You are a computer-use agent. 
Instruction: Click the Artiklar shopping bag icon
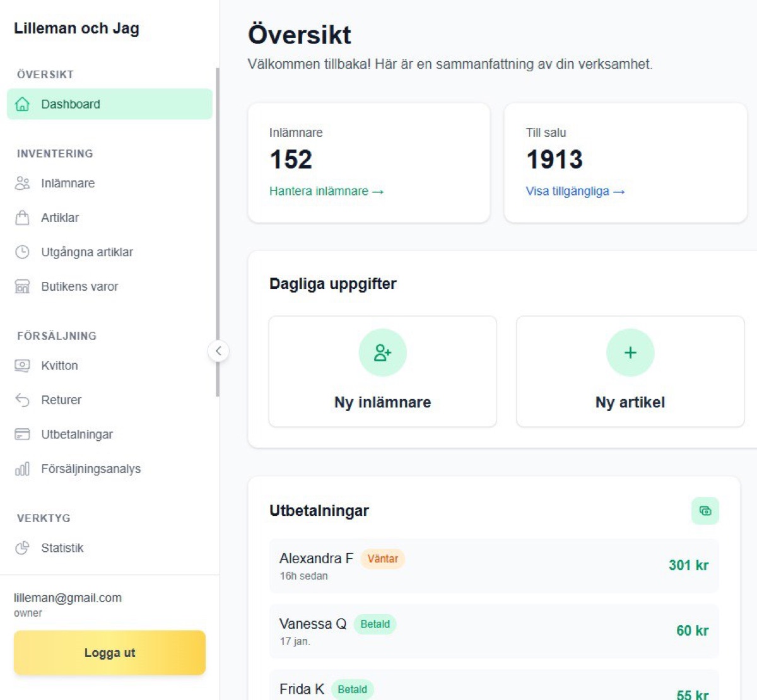click(22, 218)
